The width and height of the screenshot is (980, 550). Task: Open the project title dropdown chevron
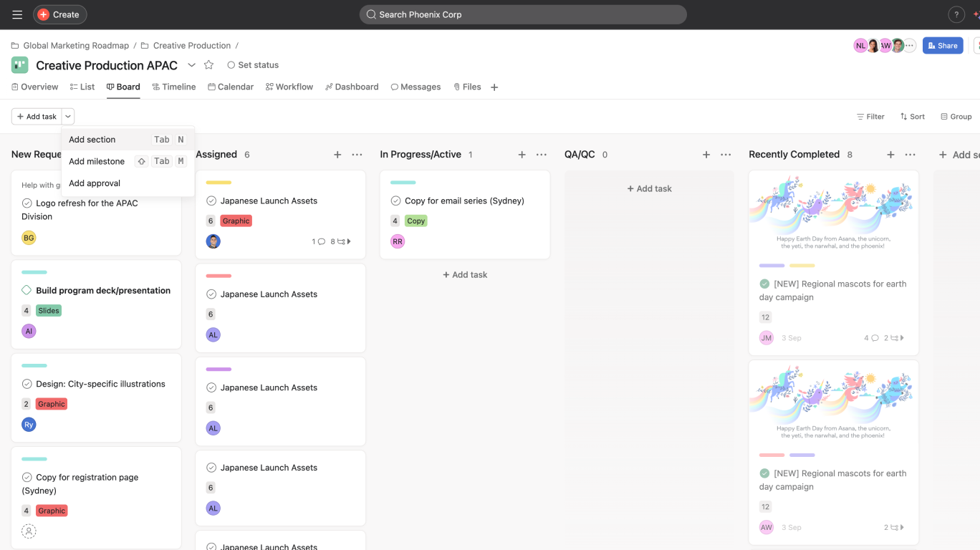[191, 64]
